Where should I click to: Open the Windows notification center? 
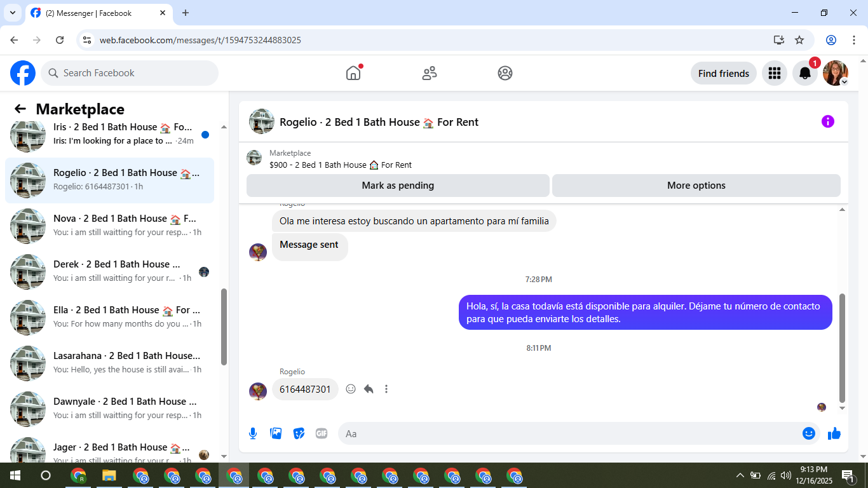pyautogui.click(x=848, y=475)
